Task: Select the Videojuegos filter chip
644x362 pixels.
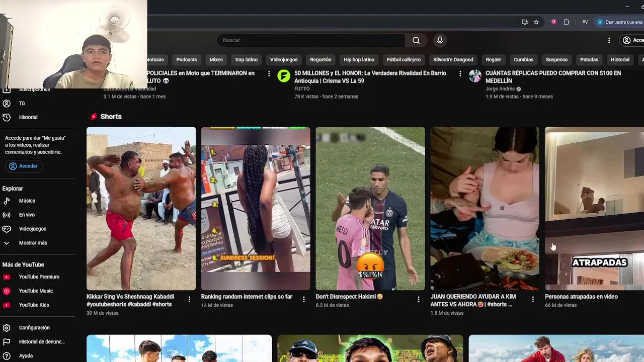Action: tap(284, 59)
